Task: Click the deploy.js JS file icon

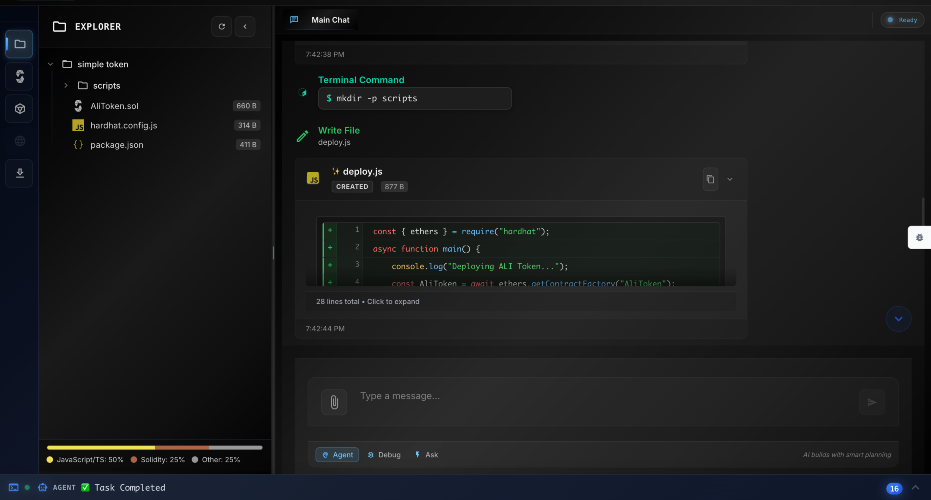Action: pos(313,178)
